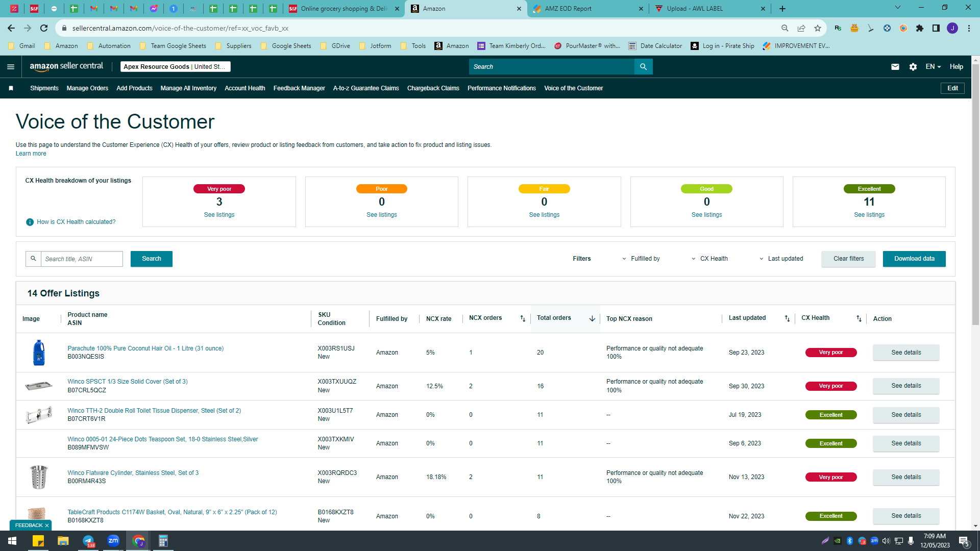Sort the table by CX Health arrows

point(859,318)
